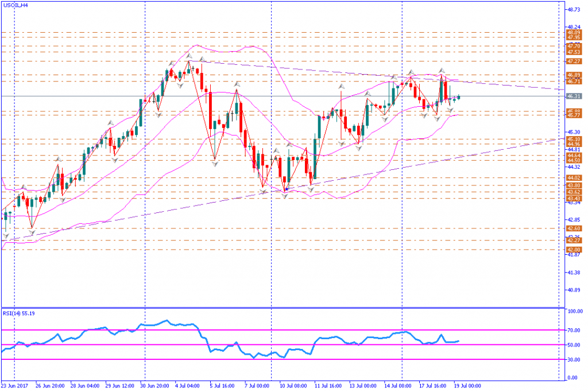
Task: Select the 44.96 price level label
Action: pyautogui.click(x=574, y=144)
